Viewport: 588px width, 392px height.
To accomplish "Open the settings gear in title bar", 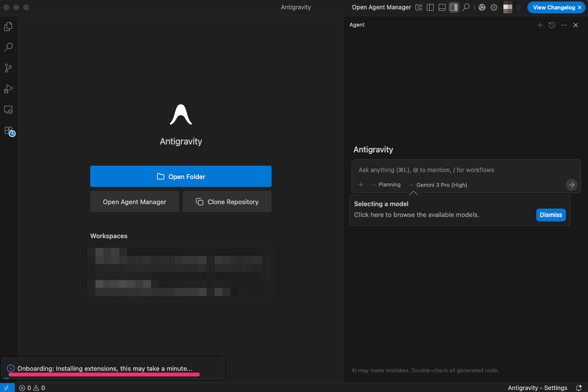I will click(x=494, y=7).
